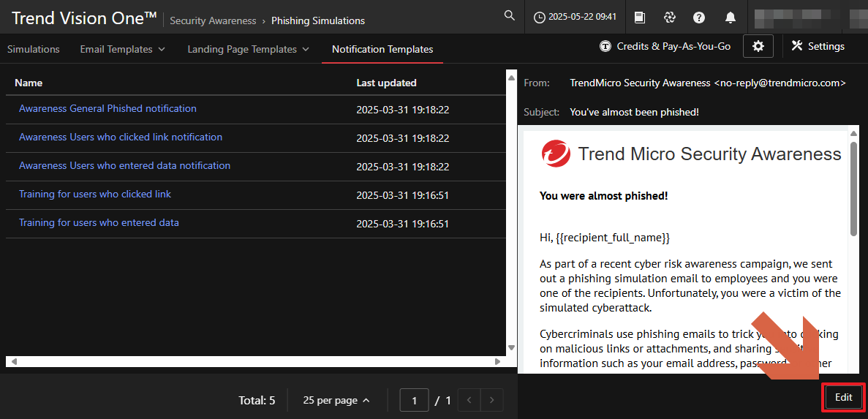Viewport: 868px width, 419px height.
Task: Click the search magnifier icon
Action: 510,16
